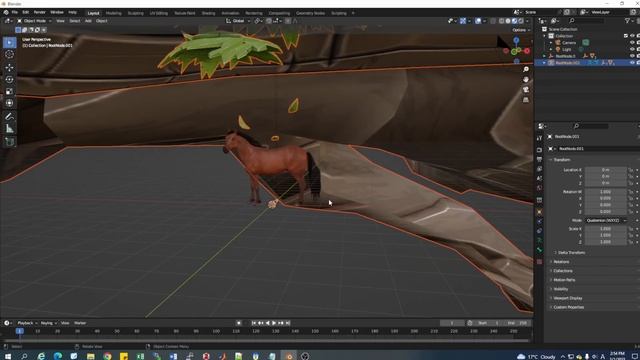Open the World properties tab
Viewport: 640px width, 360px height.
(539, 188)
